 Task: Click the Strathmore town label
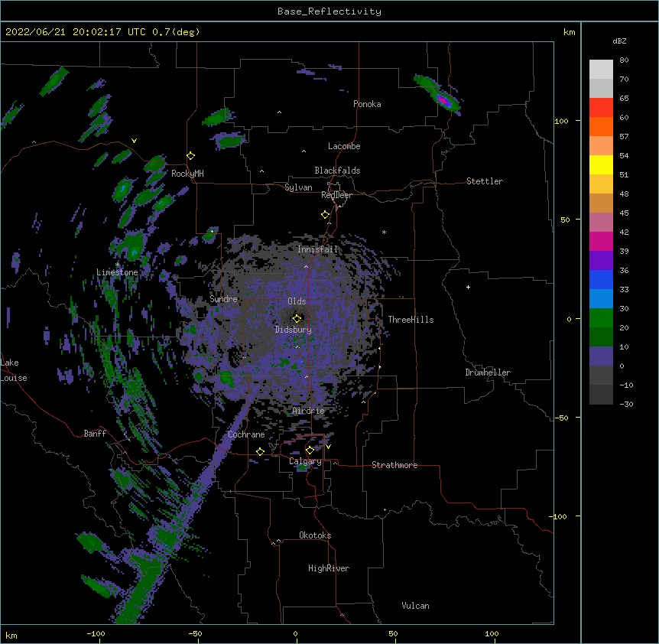coord(394,465)
